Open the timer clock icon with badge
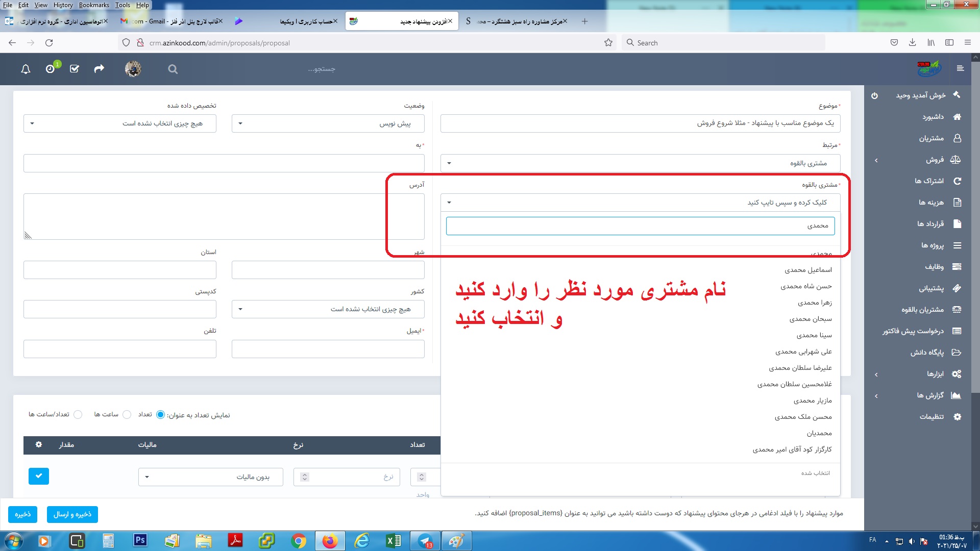 51,68
